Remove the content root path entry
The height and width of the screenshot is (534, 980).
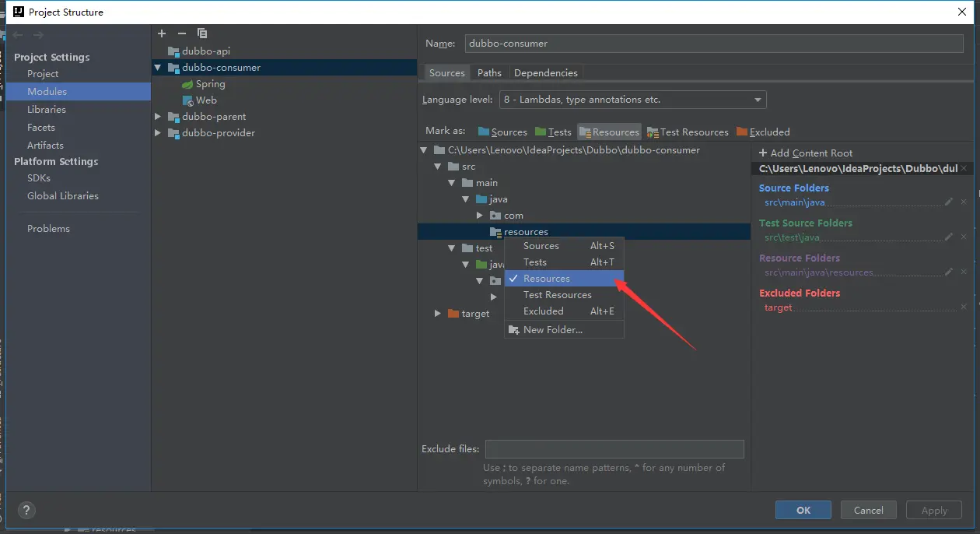point(964,168)
